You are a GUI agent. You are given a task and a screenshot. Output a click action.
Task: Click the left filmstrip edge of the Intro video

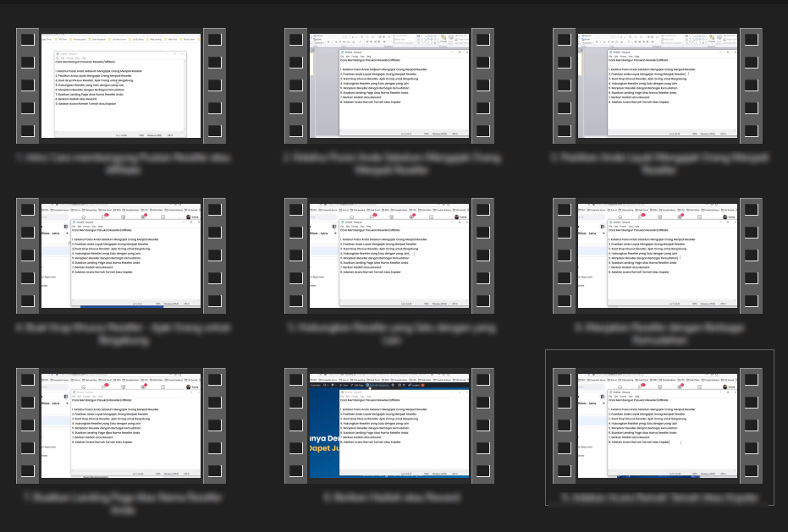click(28, 85)
